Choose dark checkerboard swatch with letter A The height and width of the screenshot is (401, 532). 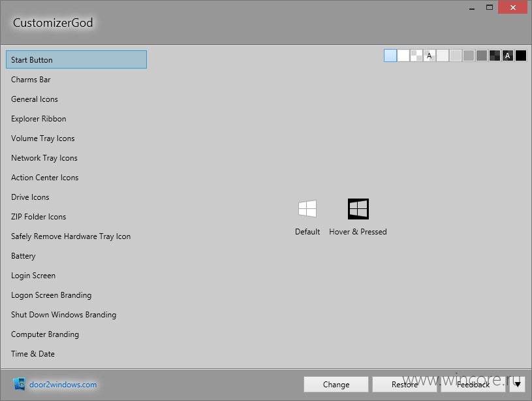(x=508, y=56)
